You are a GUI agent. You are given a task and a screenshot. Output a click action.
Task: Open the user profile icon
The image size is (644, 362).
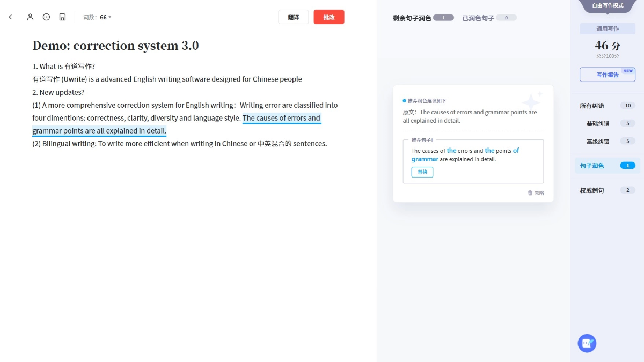[x=30, y=17]
